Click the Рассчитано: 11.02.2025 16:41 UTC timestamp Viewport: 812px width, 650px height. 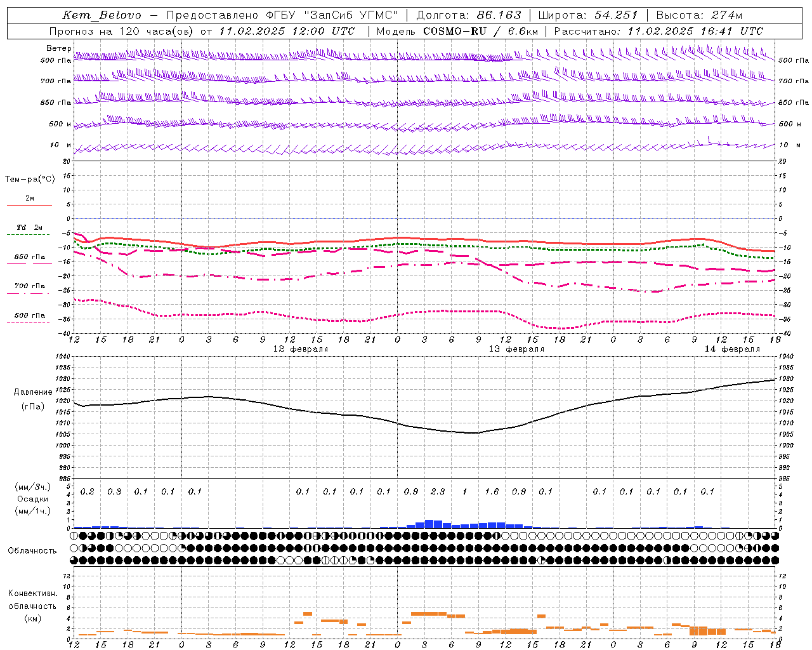point(658,31)
